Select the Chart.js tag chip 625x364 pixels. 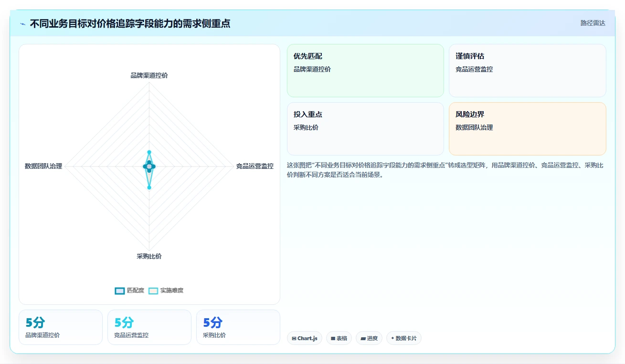pyautogui.click(x=305, y=338)
